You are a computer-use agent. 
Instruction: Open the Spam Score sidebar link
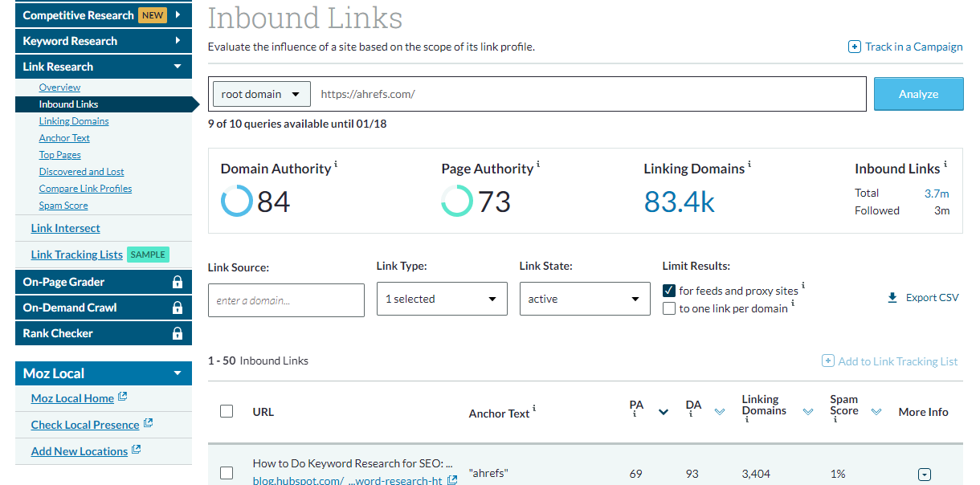[63, 206]
